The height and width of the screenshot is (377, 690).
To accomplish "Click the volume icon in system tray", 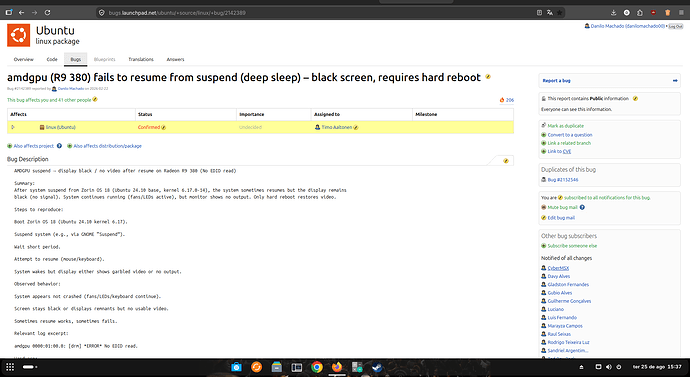I will point(609,367).
